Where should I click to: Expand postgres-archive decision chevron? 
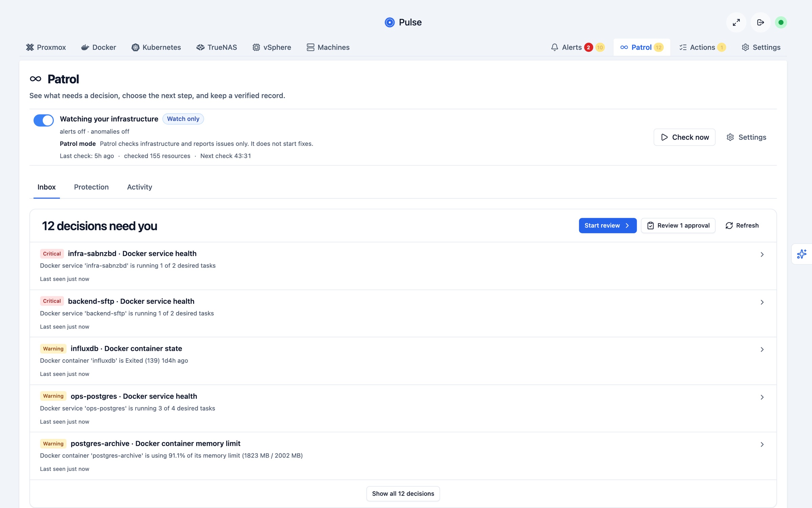[762, 444]
